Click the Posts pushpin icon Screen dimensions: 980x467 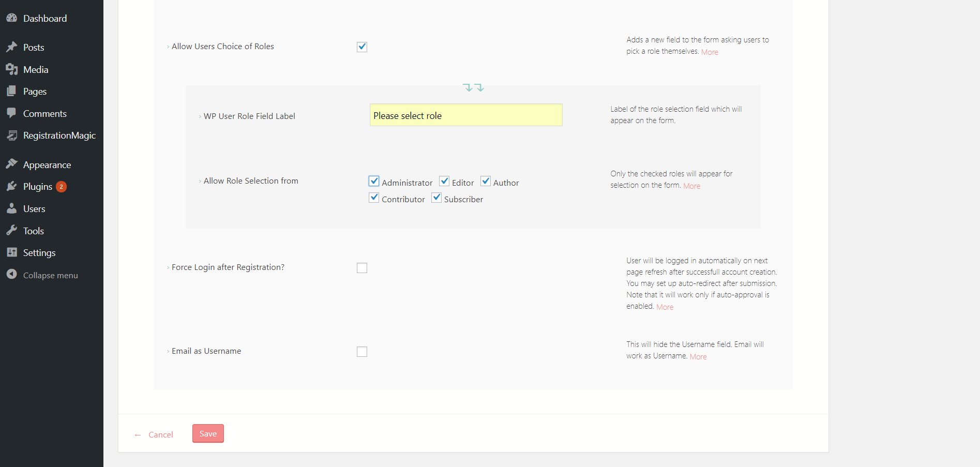pos(11,47)
